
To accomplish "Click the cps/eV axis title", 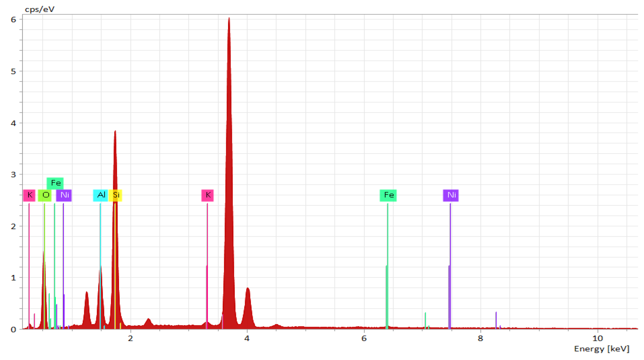I will [x=40, y=9].
